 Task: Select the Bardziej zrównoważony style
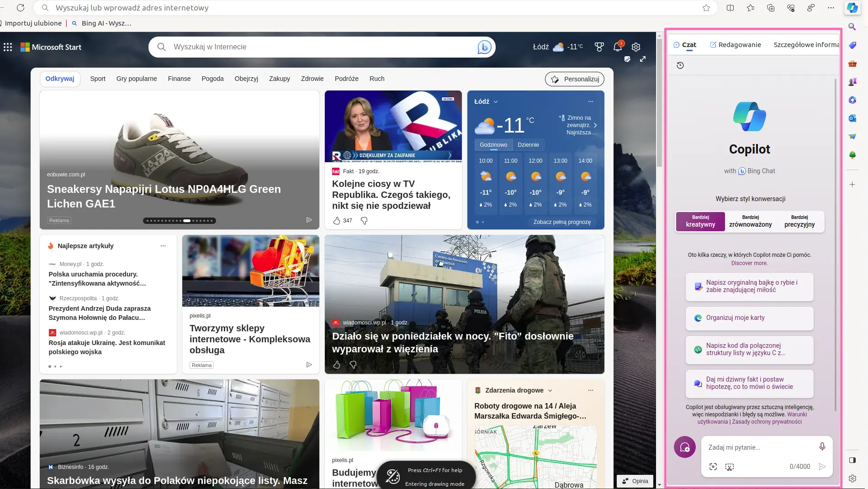tap(750, 221)
